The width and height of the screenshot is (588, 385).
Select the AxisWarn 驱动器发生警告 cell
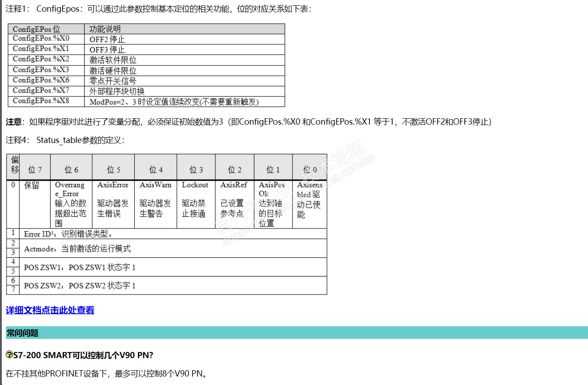(x=156, y=204)
